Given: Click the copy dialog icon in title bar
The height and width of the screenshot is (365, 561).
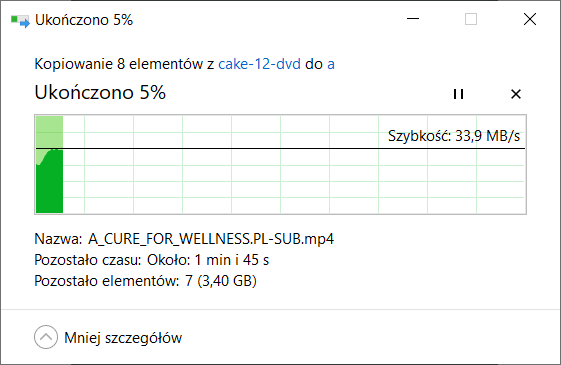Looking at the screenshot, I should click(x=20, y=20).
